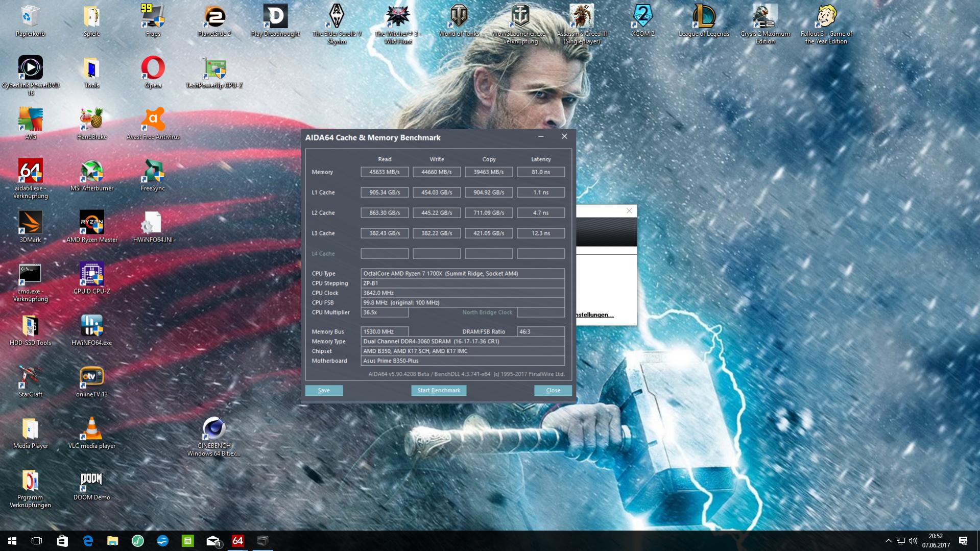980x551 pixels.
Task: Open Avast Free Antivirus icon
Action: click(153, 124)
